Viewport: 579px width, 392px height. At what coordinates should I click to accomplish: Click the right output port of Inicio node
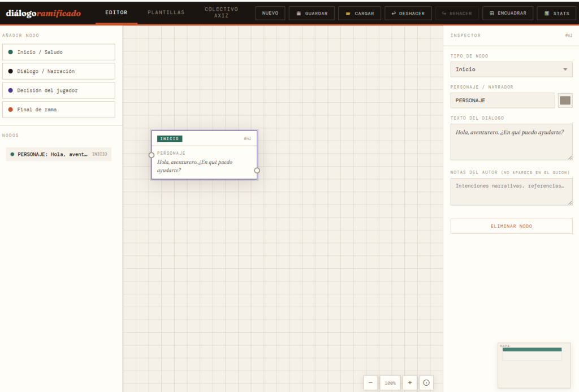coord(257,170)
